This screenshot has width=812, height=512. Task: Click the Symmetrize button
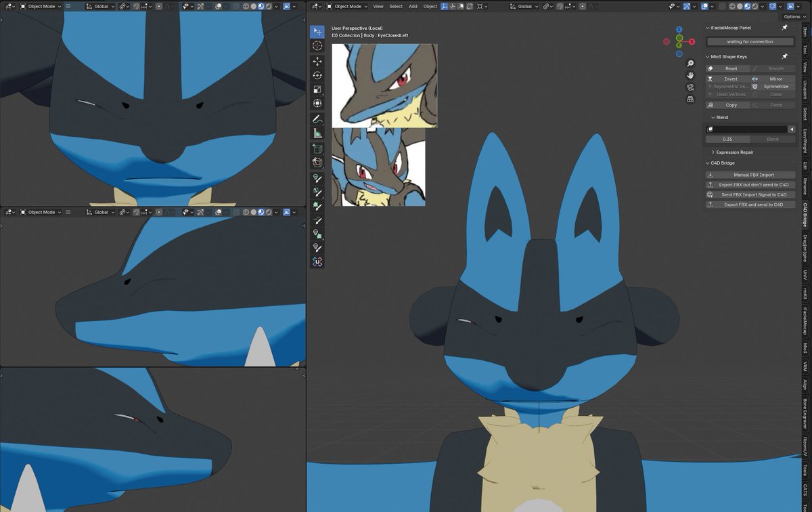(773, 87)
